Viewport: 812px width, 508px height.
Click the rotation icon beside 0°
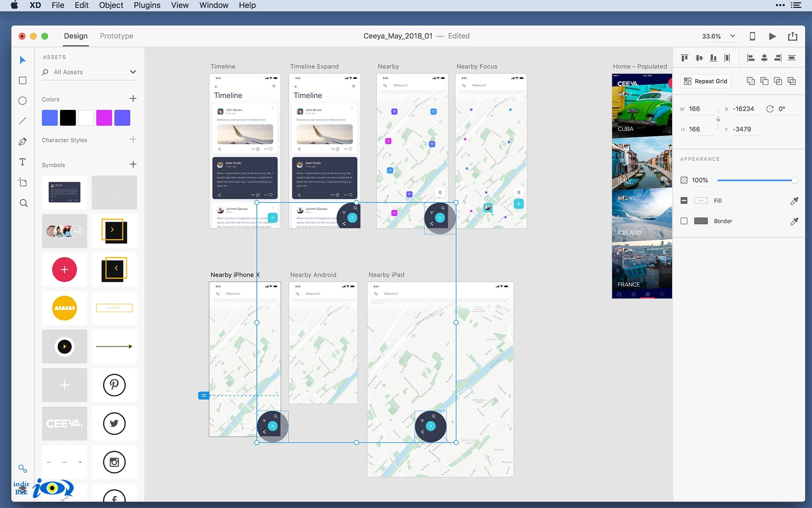(x=770, y=109)
